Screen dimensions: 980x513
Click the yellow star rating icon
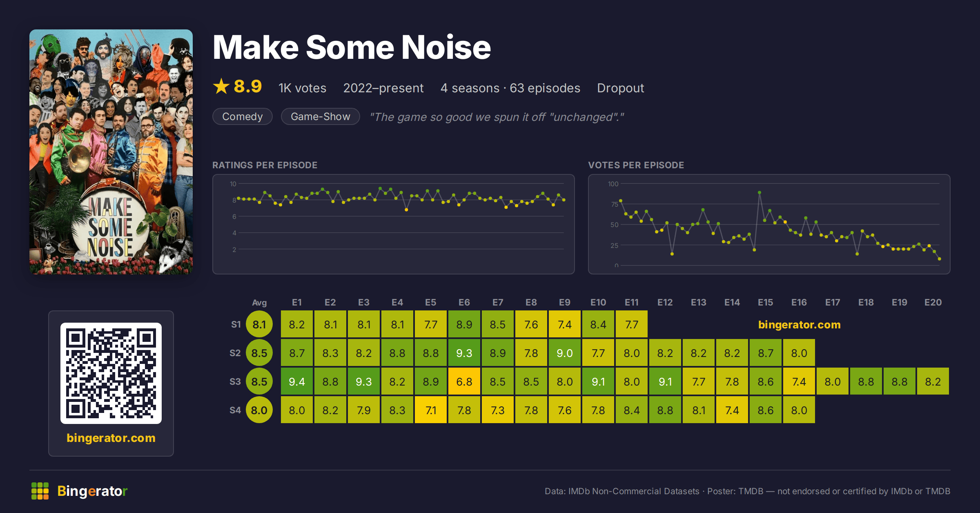coord(221,86)
